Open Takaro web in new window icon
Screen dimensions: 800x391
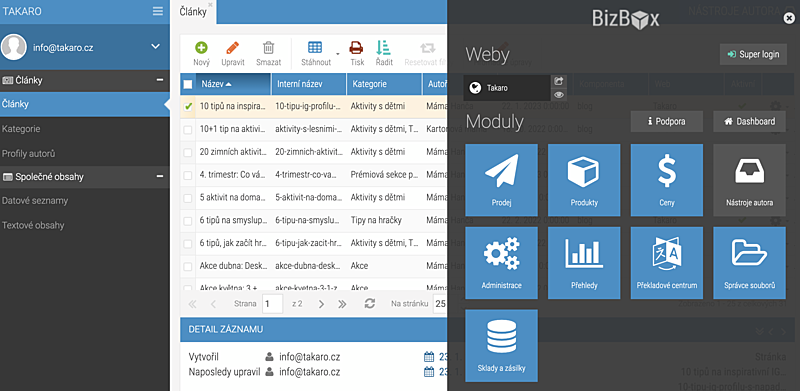click(x=559, y=81)
